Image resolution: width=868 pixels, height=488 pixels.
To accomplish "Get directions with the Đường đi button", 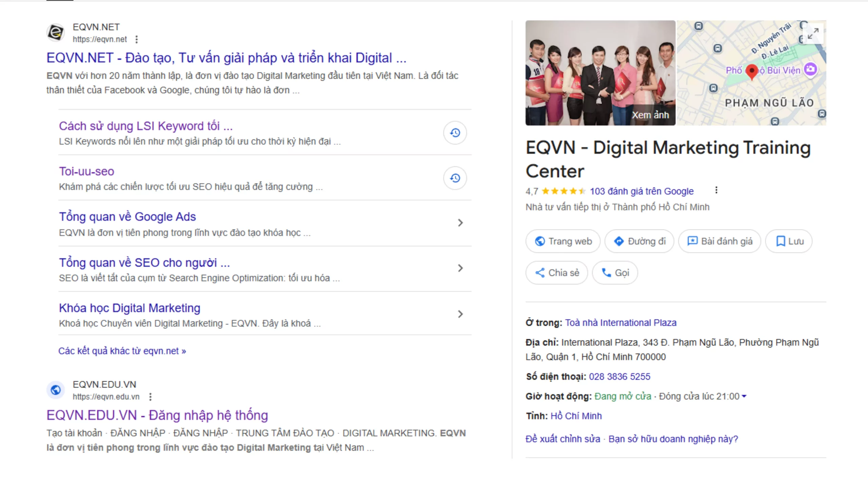I will (x=639, y=241).
